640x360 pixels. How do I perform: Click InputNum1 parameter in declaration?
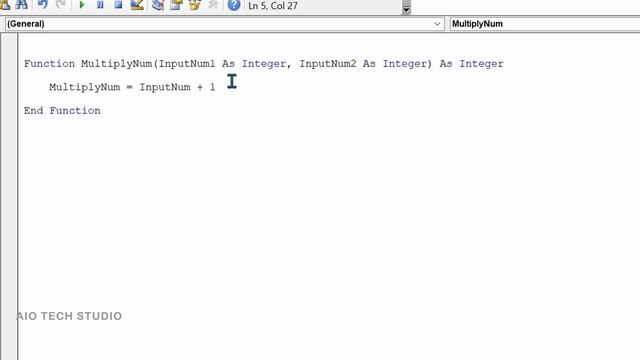pos(187,64)
